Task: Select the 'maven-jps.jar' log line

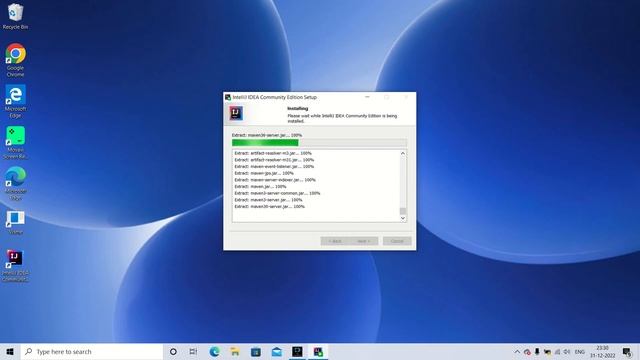Action: coord(264,173)
